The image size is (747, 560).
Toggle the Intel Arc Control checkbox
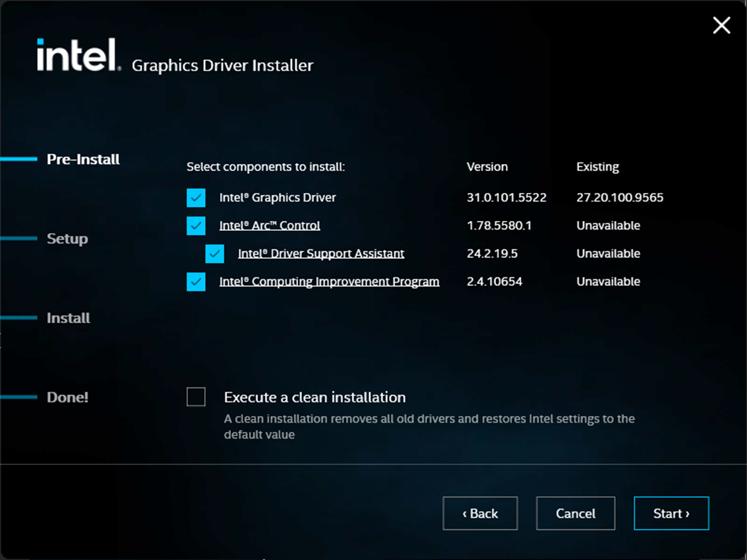[x=196, y=226]
